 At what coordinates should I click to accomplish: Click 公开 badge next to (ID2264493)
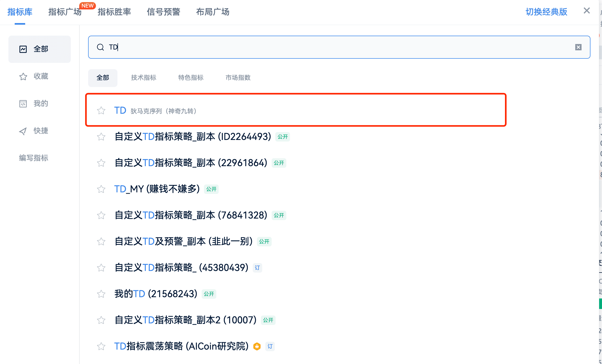pos(283,137)
